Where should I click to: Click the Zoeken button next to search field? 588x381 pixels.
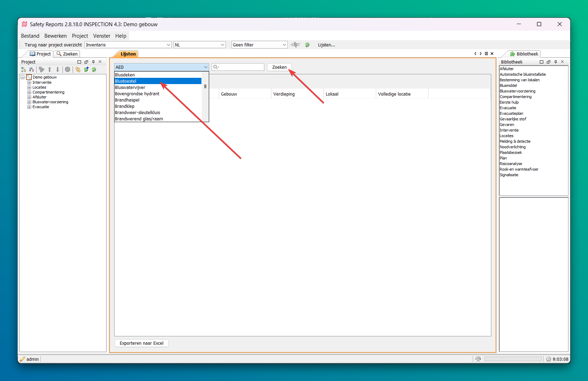pos(279,67)
